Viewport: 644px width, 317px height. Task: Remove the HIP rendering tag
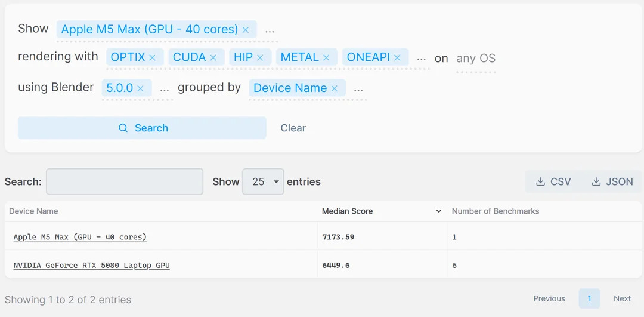260,57
